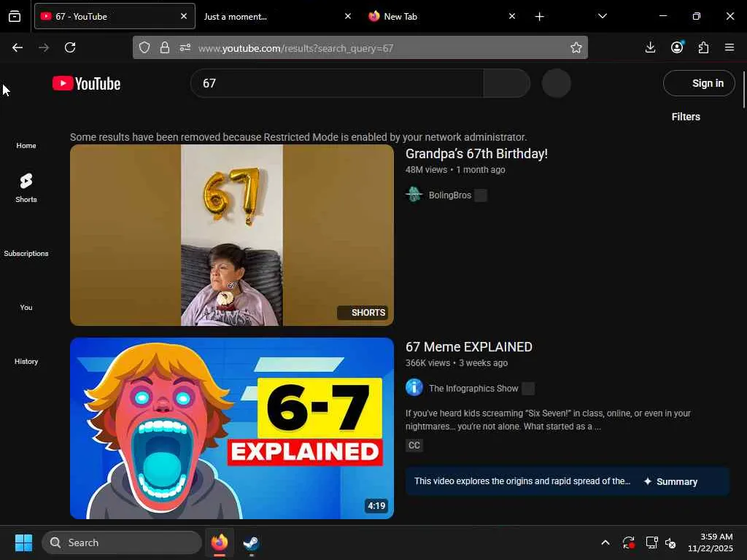Screen dimensions: 747x560
Task: Open Firefox account icon
Action: (677, 47)
